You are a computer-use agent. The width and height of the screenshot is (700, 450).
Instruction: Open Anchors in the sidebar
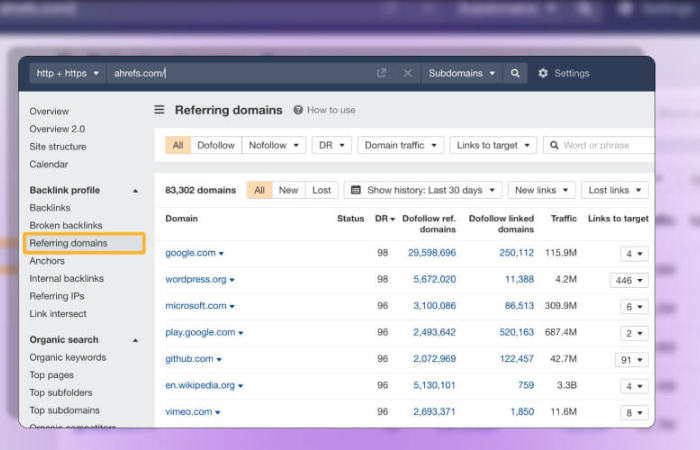[x=47, y=261]
